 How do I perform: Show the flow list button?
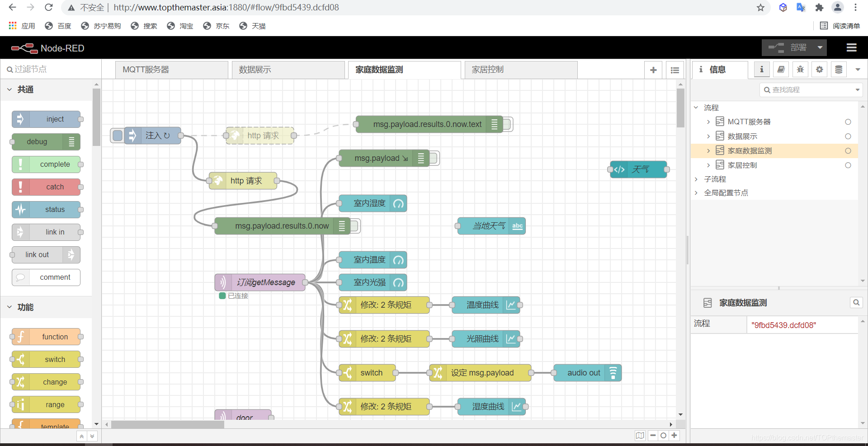675,70
